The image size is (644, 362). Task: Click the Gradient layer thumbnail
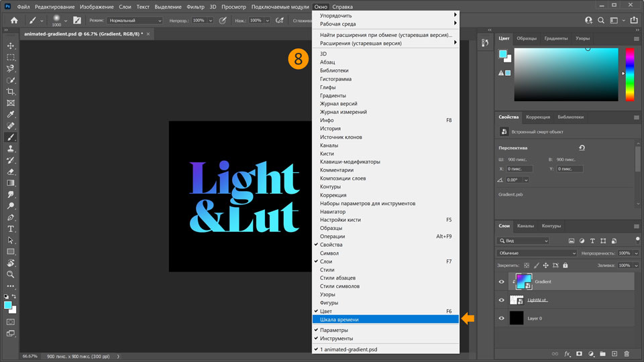click(x=523, y=282)
